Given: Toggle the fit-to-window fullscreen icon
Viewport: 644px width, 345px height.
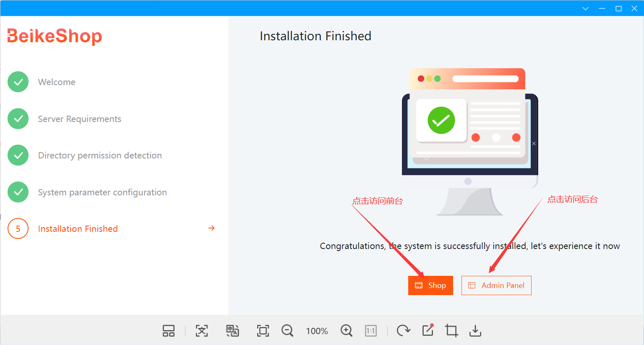Looking at the screenshot, I should click(x=263, y=331).
